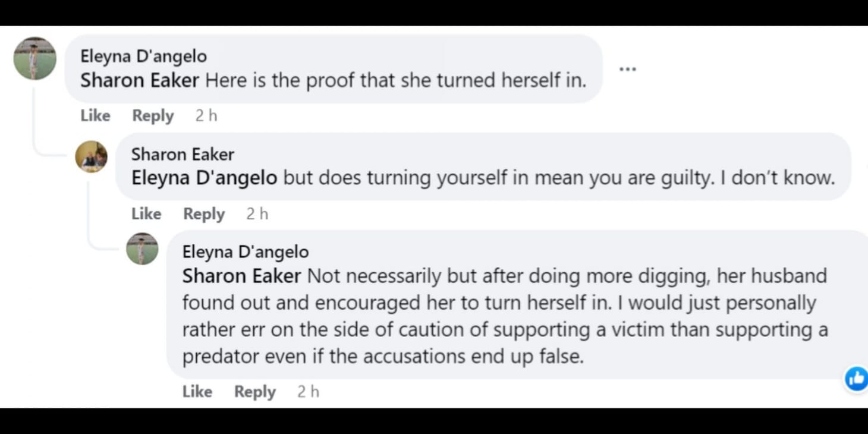Reply to Sharon Eaker's comment
The height and width of the screenshot is (434, 868).
coord(204,213)
